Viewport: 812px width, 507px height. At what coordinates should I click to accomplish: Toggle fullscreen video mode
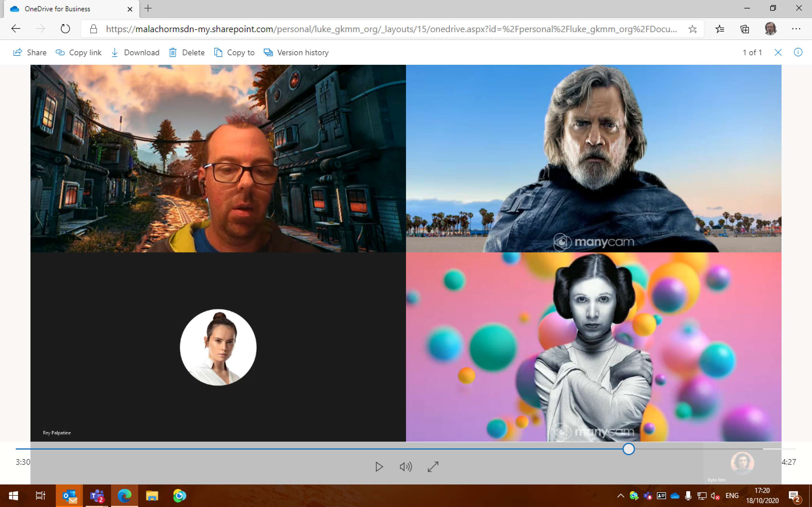433,466
